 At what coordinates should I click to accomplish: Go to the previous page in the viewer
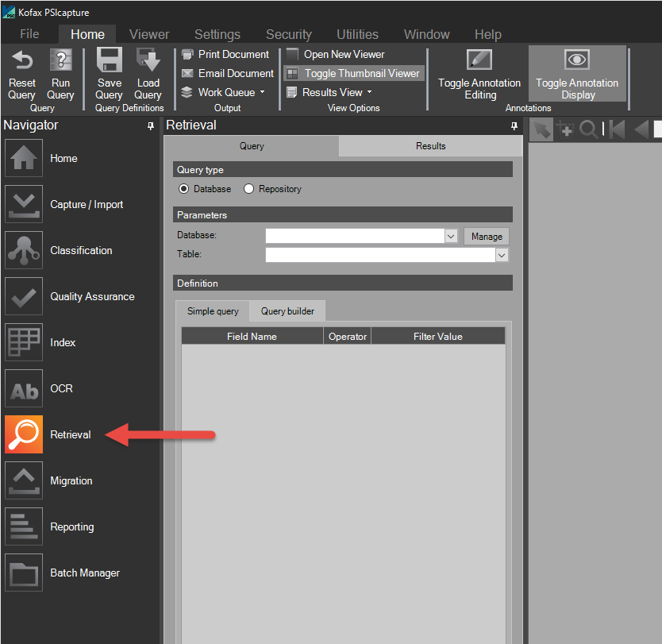641,129
